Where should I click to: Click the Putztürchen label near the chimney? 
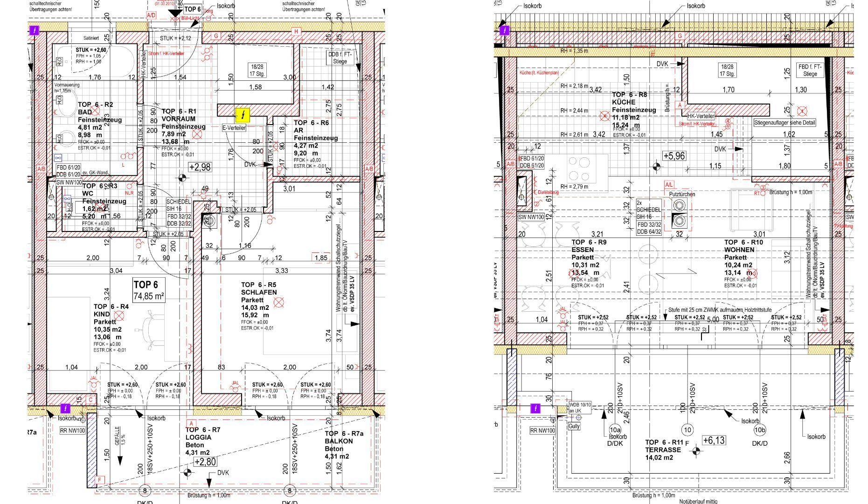click(682, 194)
